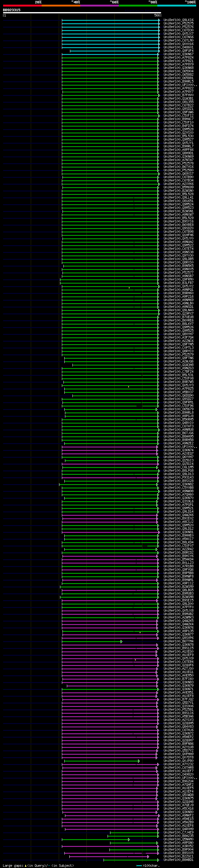This screenshot has width=199, height=868.
Task: Select the UniRef100_B7FHV0 label
Action: (179, 95)
